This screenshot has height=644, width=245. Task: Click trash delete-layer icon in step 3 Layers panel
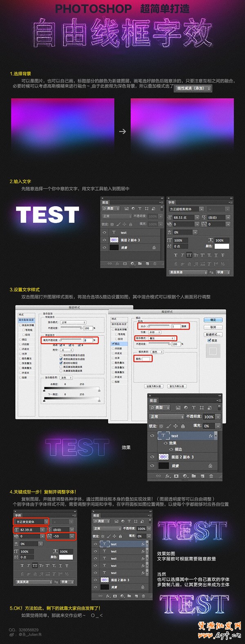tap(211, 476)
